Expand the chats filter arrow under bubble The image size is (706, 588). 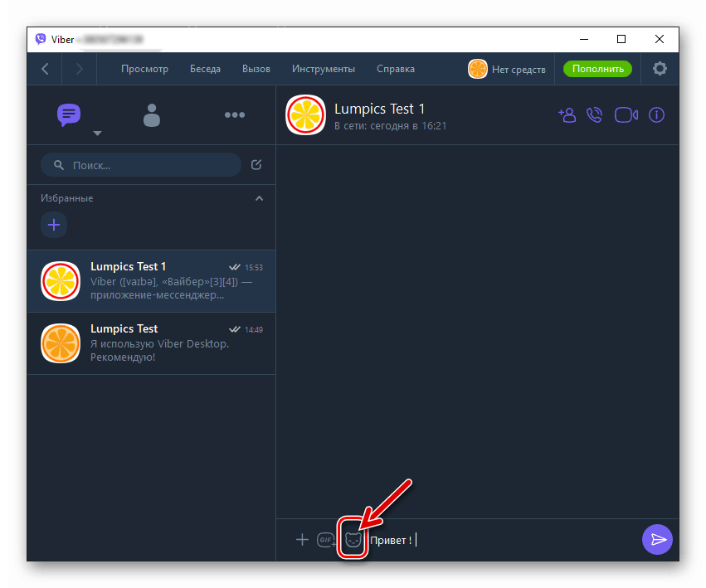[x=97, y=134]
